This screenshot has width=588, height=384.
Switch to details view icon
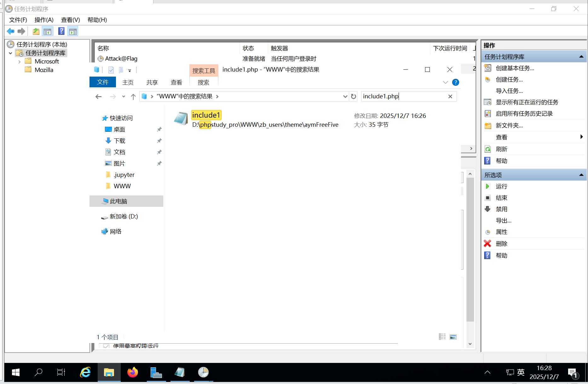(442, 337)
